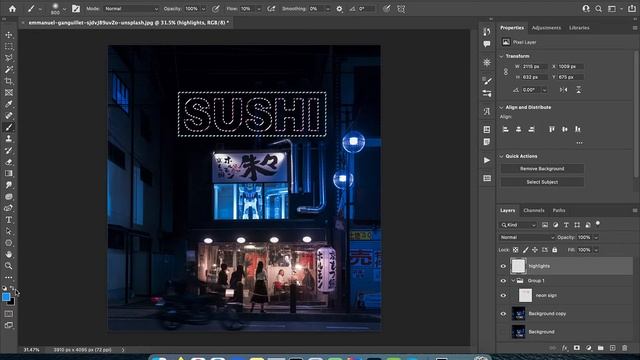
Task: Switch to the Libraries tab
Action: pos(579,28)
